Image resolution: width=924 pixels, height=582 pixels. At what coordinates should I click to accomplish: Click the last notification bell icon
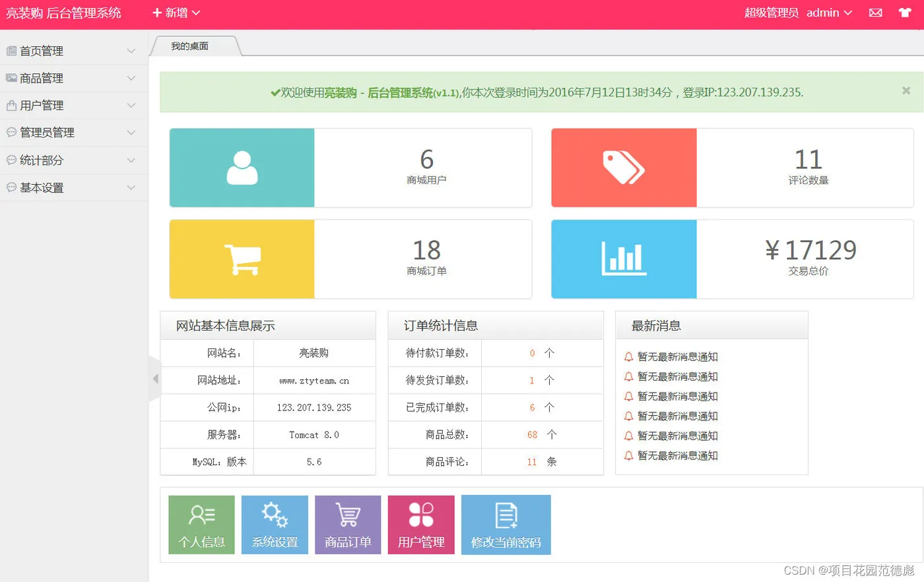pos(628,456)
